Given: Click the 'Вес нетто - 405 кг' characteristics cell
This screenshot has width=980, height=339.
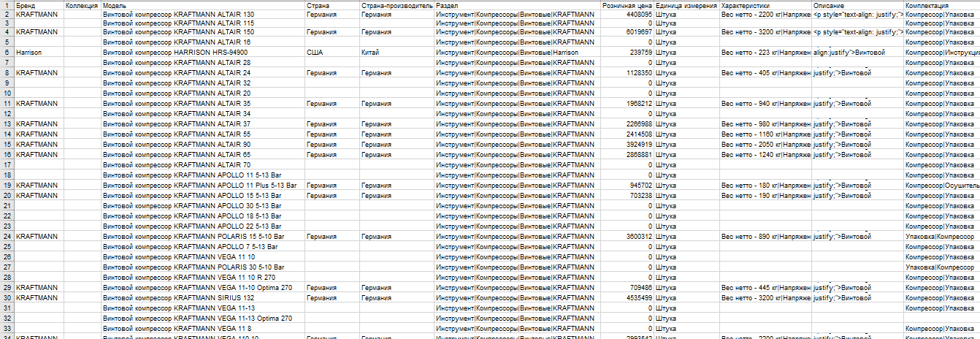Looking at the screenshot, I should (x=765, y=73).
